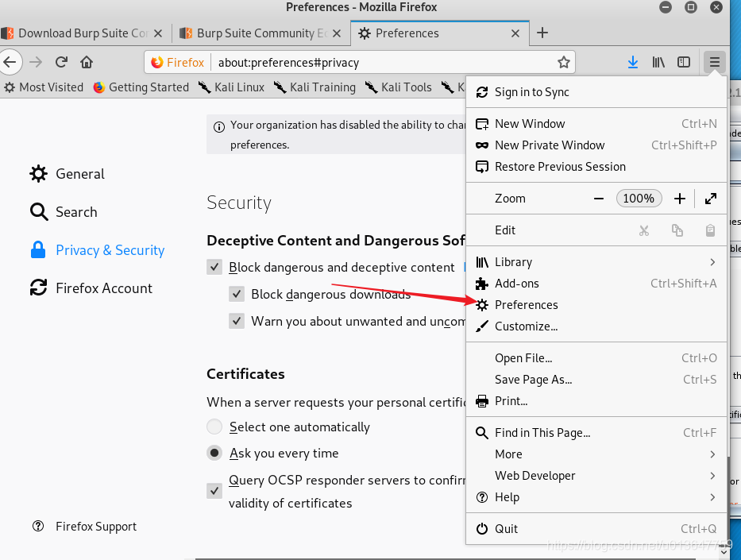Open Getting Started bookmark

pos(141,87)
